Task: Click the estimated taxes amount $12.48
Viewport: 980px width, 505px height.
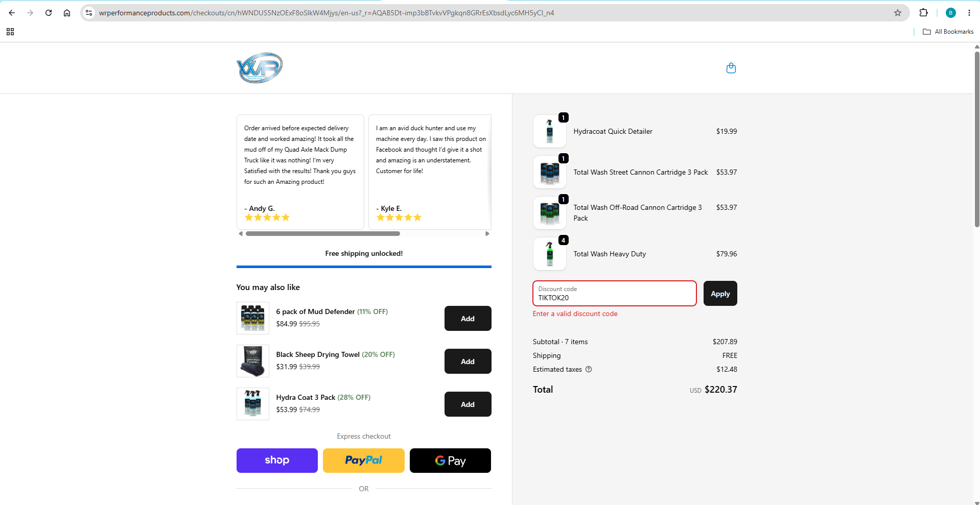Action: pos(727,369)
